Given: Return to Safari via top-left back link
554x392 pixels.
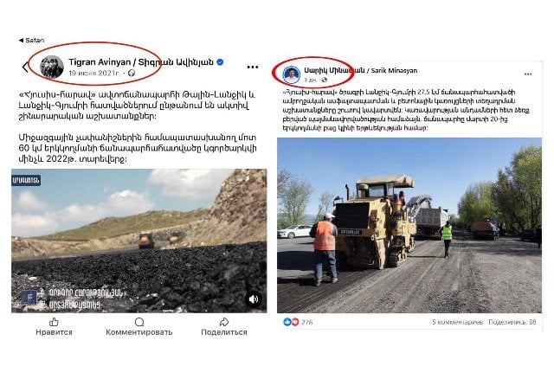Looking at the screenshot, I should pyautogui.click(x=31, y=41).
